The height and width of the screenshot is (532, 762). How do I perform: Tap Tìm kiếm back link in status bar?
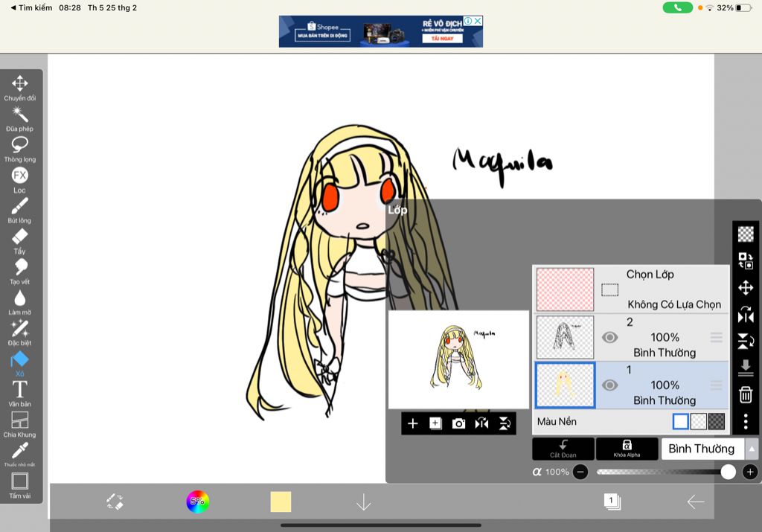pyautogui.click(x=31, y=7)
